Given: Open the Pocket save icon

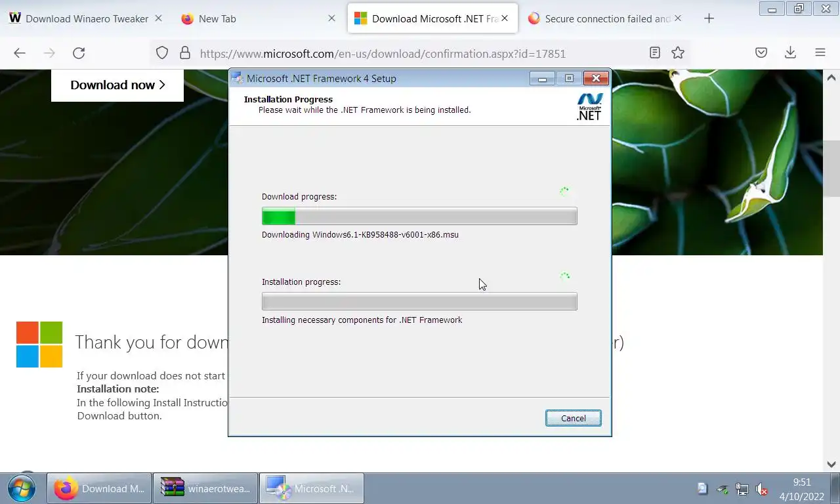Looking at the screenshot, I should pyautogui.click(x=761, y=52).
